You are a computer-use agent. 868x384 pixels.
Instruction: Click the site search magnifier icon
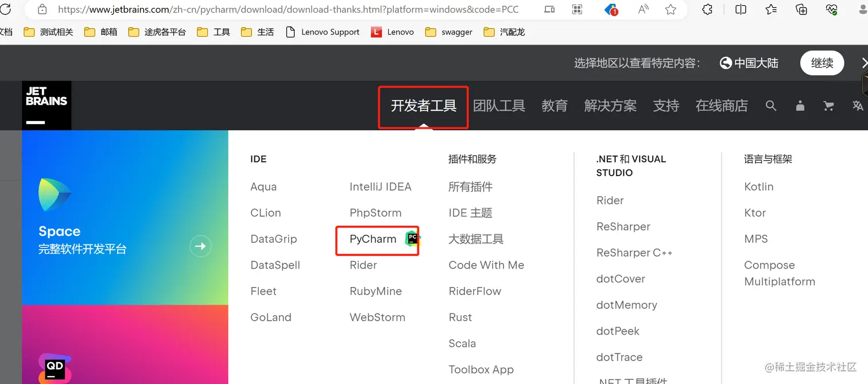(x=771, y=106)
